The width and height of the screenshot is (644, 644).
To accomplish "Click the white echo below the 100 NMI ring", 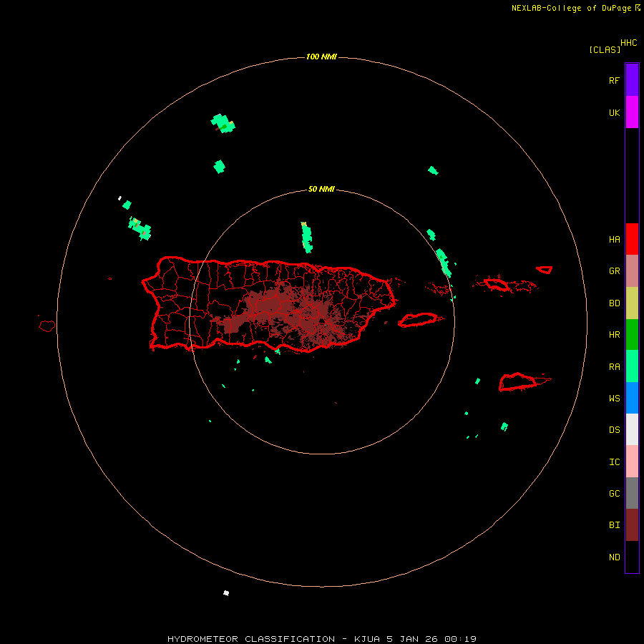I will tap(226, 592).
